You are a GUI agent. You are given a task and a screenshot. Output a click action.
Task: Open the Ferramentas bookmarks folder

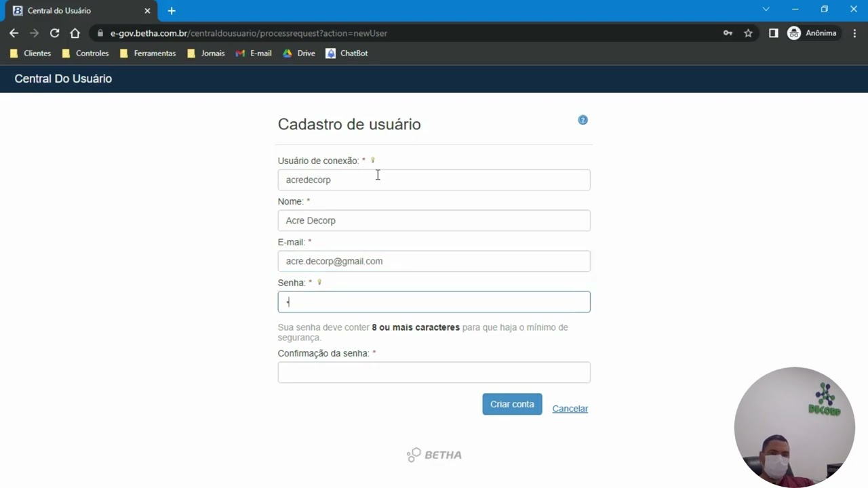(x=148, y=54)
